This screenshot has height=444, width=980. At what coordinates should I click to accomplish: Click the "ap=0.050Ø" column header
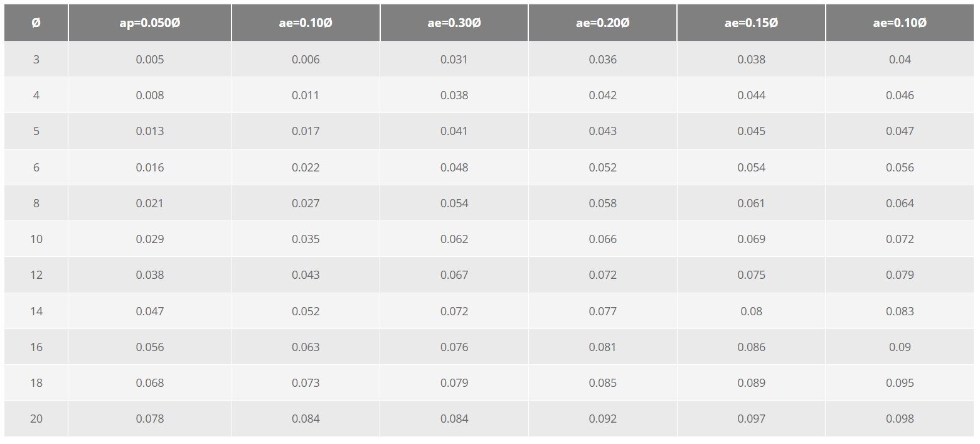pos(149,23)
